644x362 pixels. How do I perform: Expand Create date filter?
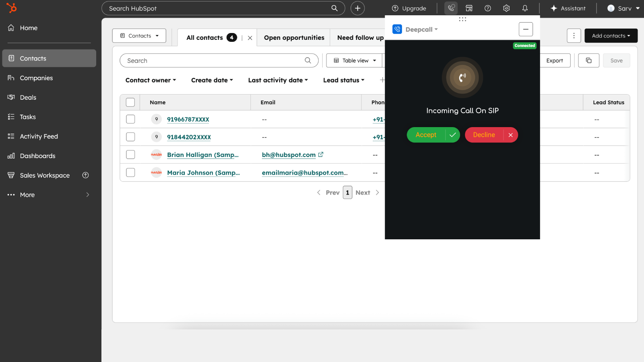[x=212, y=80]
